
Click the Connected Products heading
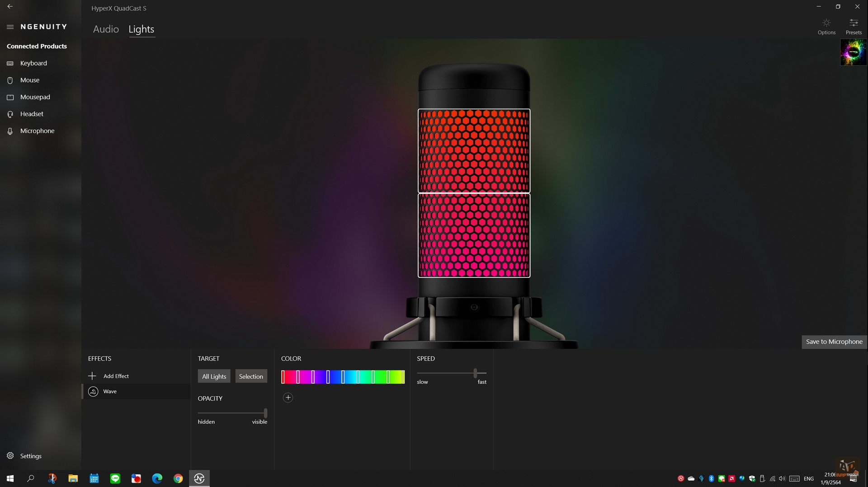click(x=37, y=46)
